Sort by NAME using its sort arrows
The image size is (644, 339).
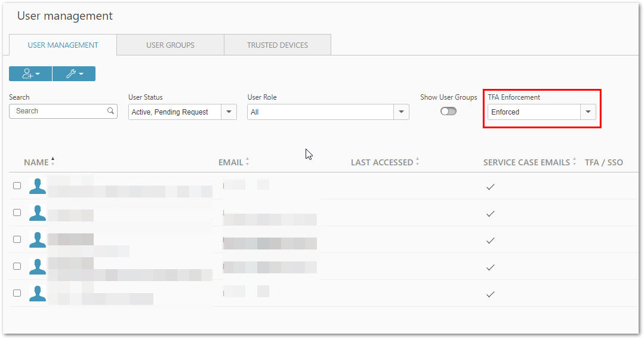(x=53, y=162)
